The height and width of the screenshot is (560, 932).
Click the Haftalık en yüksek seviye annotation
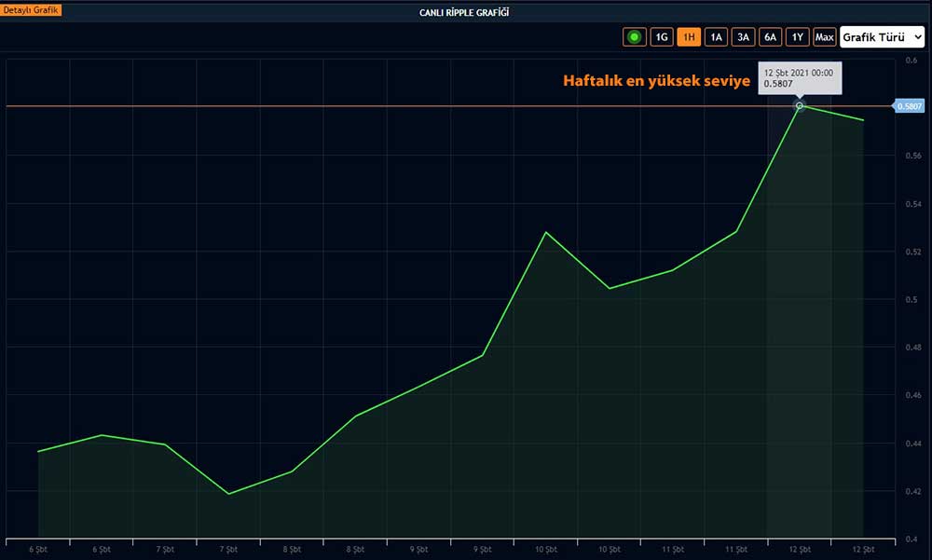pos(657,81)
